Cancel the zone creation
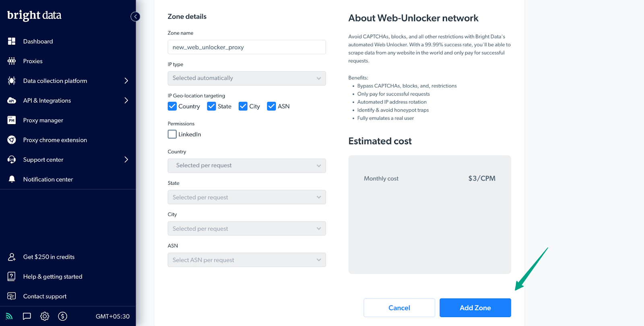Screen dimensions: 644x326 (x=399, y=308)
